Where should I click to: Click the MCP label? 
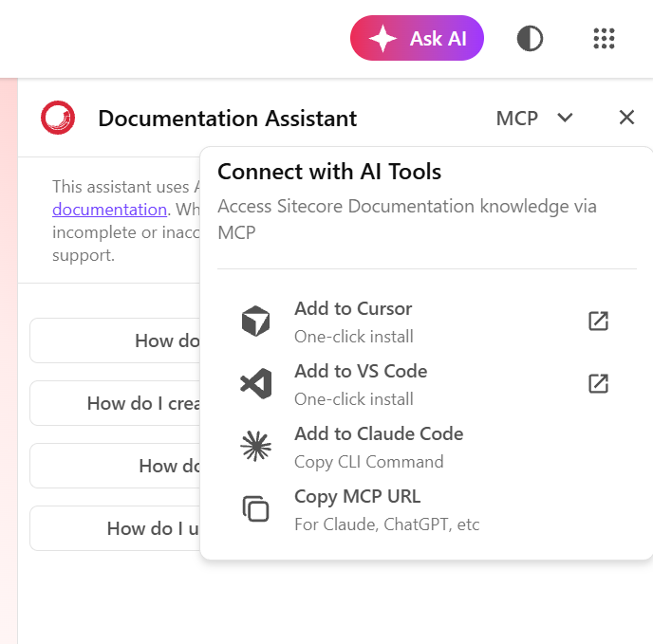click(517, 119)
